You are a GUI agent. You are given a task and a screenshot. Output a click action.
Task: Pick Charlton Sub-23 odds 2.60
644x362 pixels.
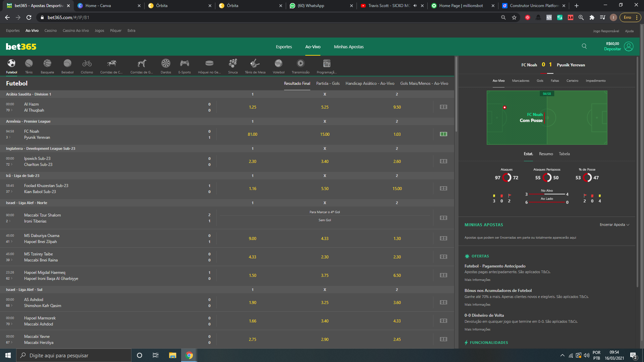(397, 162)
